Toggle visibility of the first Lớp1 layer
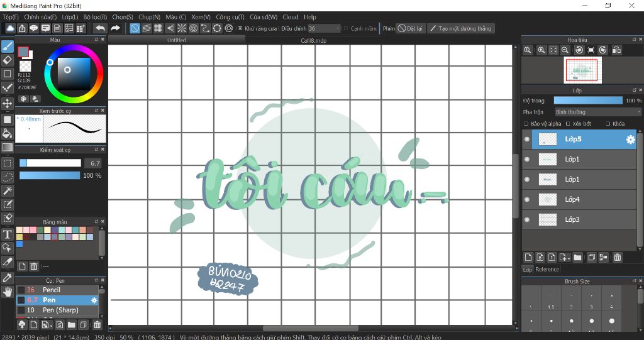Screen dimensions: 644x340 527,160
